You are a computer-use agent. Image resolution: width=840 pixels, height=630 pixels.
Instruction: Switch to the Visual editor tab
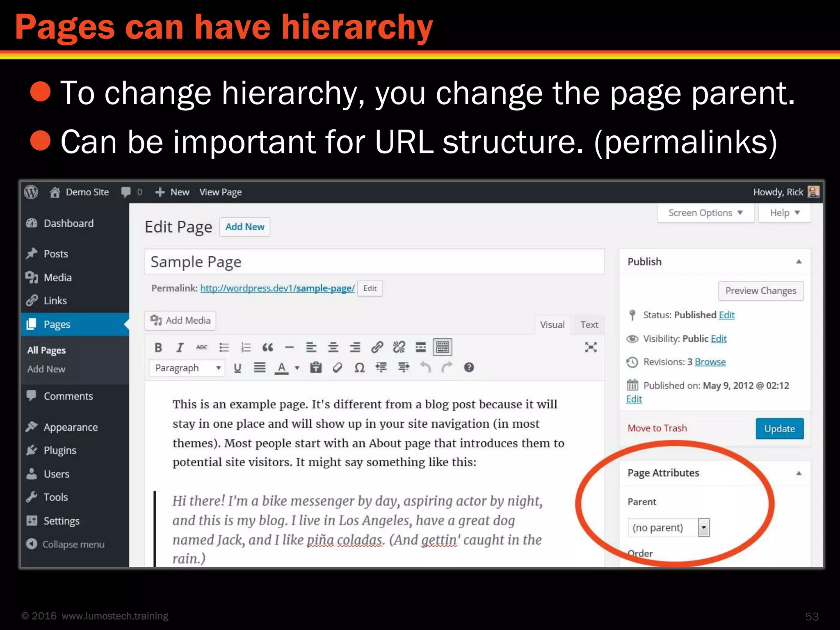(x=552, y=325)
